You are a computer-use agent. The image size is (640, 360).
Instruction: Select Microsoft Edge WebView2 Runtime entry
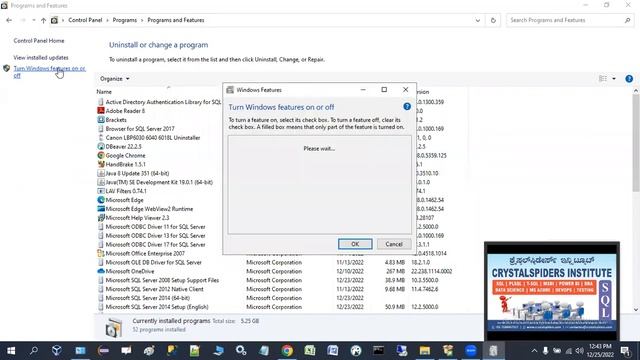[149, 209]
